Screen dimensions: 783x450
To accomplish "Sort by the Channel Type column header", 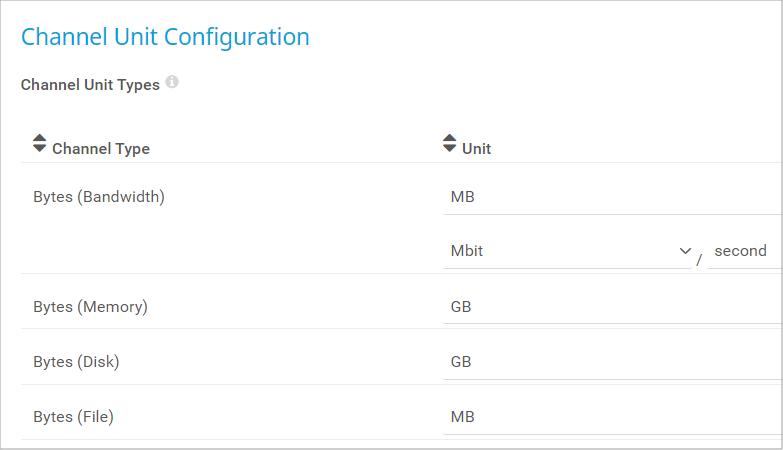I will point(100,149).
